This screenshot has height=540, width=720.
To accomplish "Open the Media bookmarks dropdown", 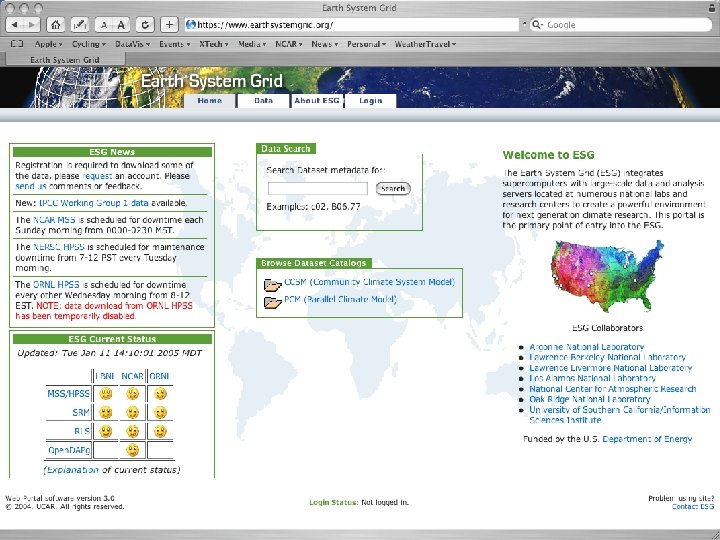I will click(252, 44).
